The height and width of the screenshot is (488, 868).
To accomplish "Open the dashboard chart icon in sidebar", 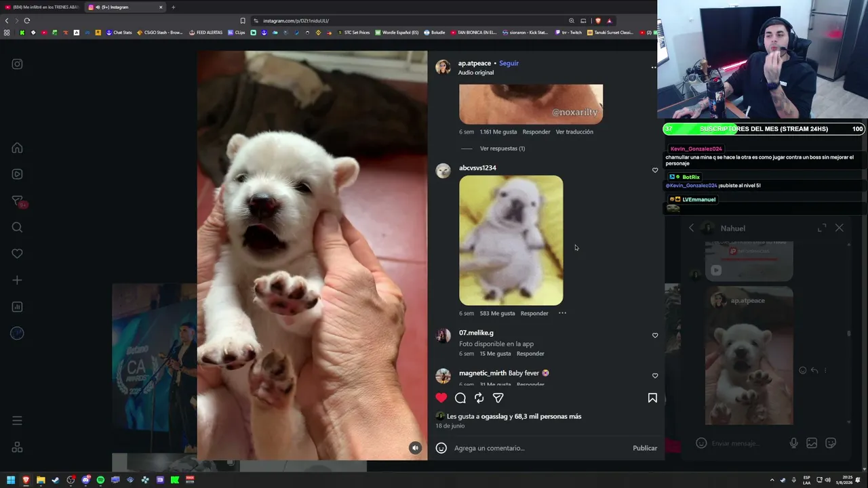I will point(17,306).
